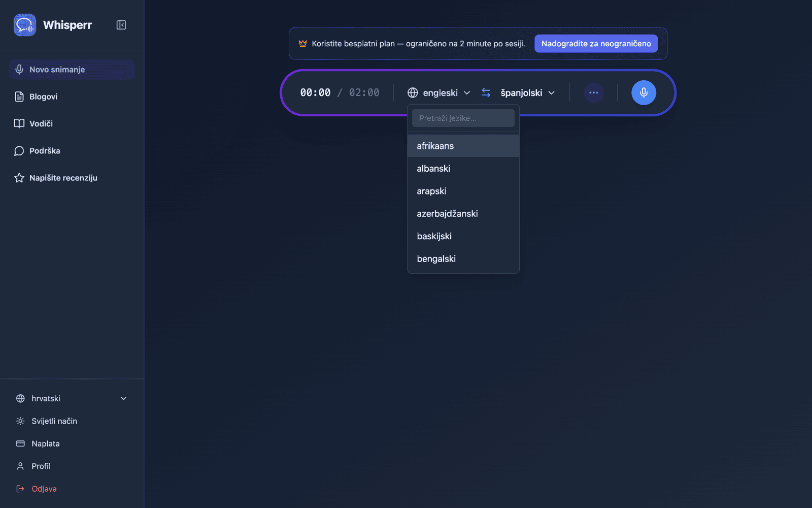Image resolution: width=812 pixels, height=508 pixels.
Task: Focus the Pretraži jezike search field
Action: coord(463,118)
